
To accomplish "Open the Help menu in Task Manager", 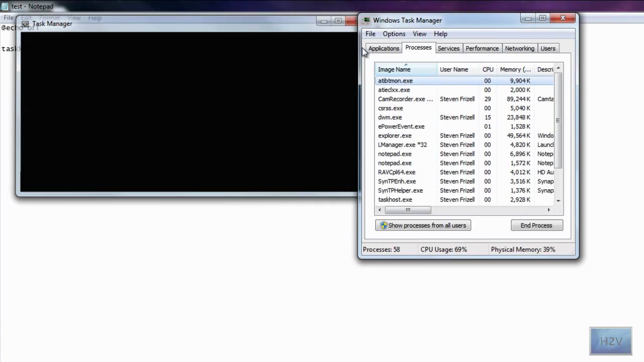I will [x=441, y=34].
